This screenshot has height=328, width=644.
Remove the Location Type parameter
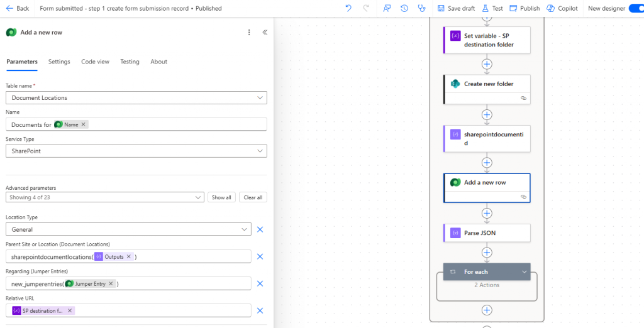pos(260,229)
